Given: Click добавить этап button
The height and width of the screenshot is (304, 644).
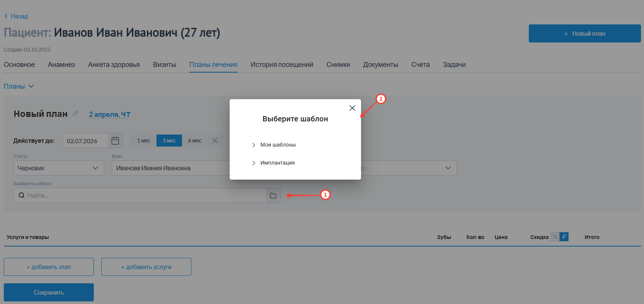Looking at the screenshot, I should point(49,267).
